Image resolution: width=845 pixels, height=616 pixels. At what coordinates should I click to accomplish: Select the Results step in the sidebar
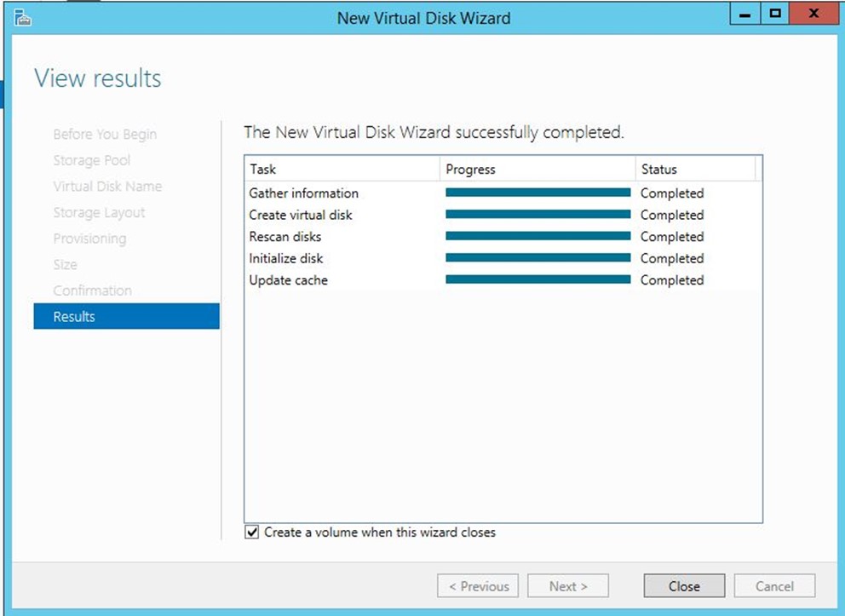127,316
